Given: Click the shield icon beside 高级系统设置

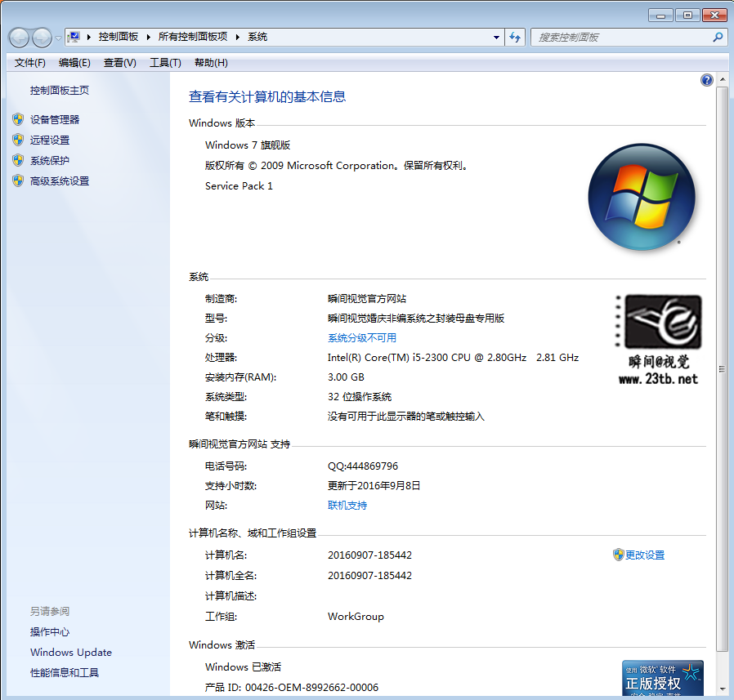Looking at the screenshot, I should pyautogui.click(x=18, y=181).
